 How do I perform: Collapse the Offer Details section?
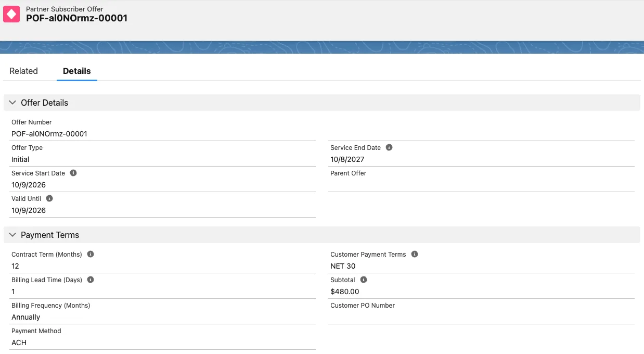(x=12, y=103)
